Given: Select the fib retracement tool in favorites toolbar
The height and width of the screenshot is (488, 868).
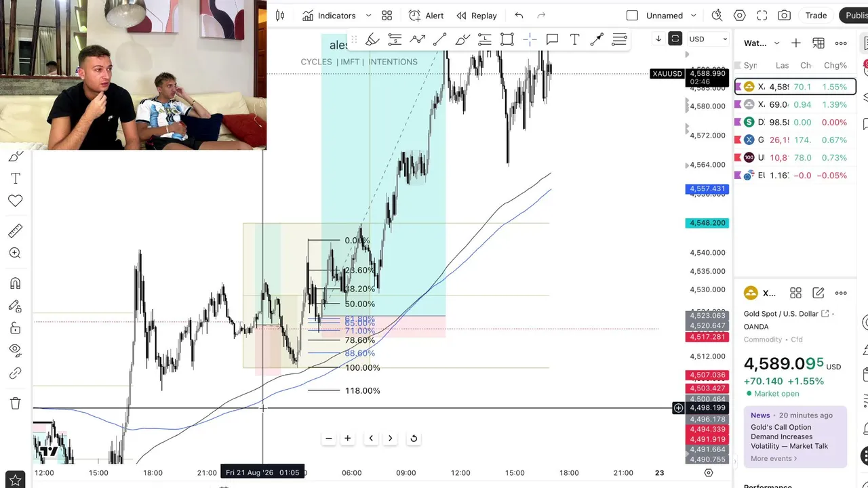Looking at the screenshot, I should pos(484,40).
